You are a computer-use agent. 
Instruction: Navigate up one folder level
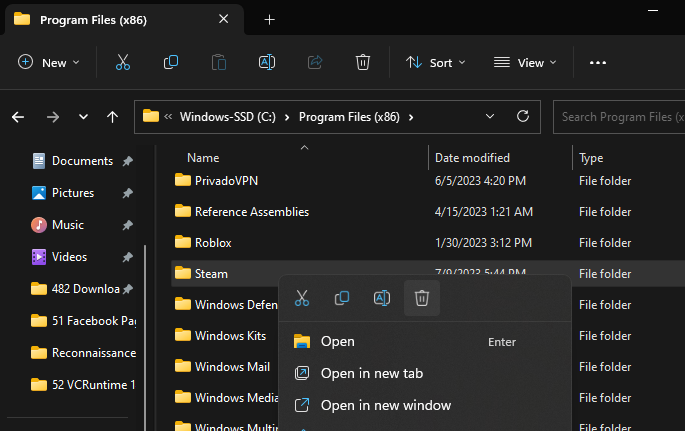click(113, 117)
